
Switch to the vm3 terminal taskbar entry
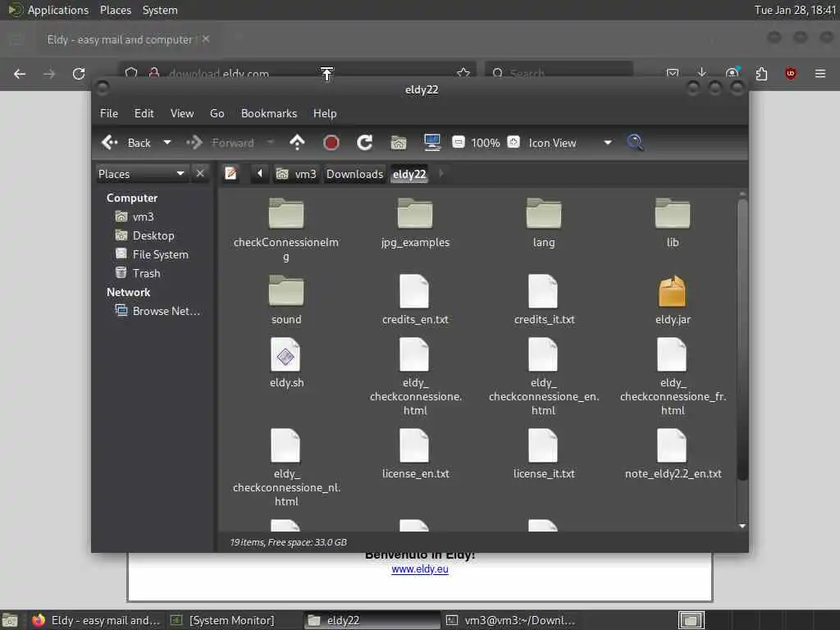(x=512, y=620)
